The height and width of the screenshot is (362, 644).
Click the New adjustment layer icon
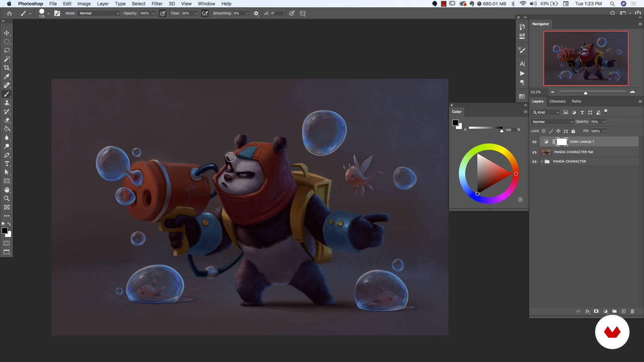click(x=605, y=311)
